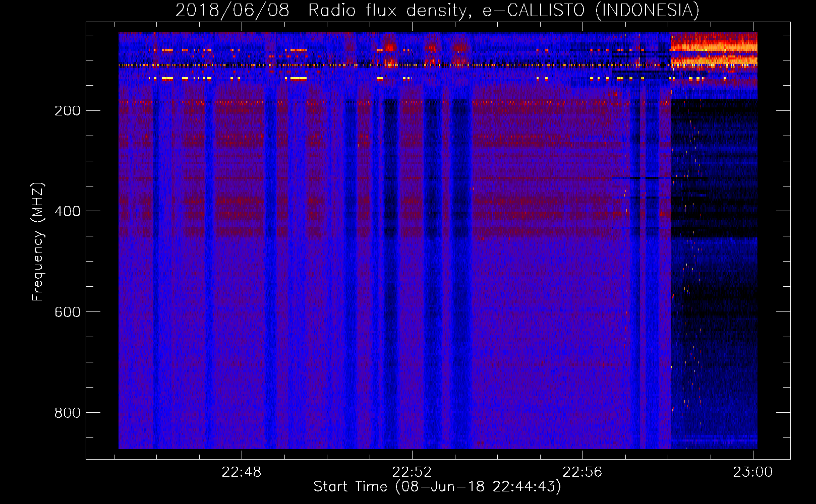Click the plot title '2018/06/08 Radio flux density'
The width and height of the screenshot is (816, 504).
tap(437, 10)
